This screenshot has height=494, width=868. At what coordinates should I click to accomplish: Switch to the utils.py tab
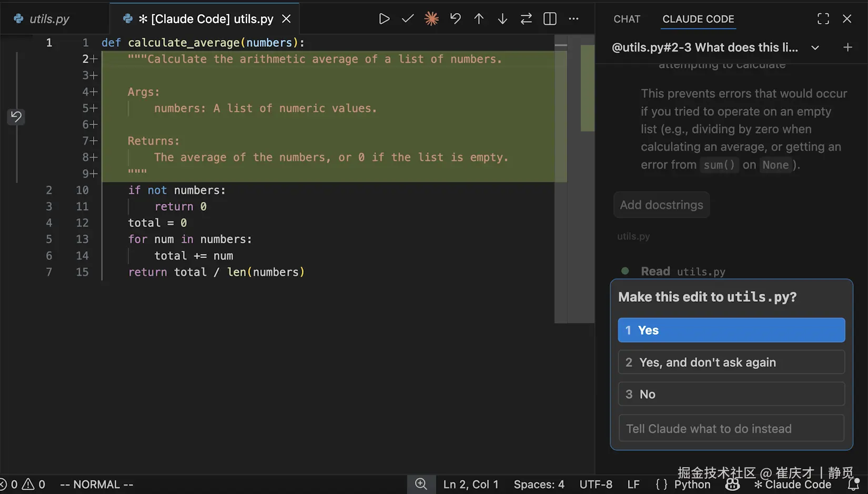click(x=50, y=18)
